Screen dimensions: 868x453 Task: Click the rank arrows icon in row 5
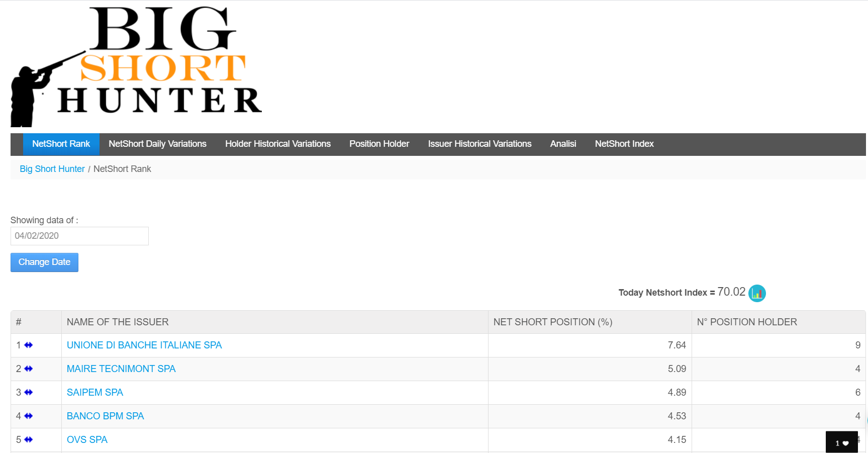pyautogui.click(x=29, y=440)
